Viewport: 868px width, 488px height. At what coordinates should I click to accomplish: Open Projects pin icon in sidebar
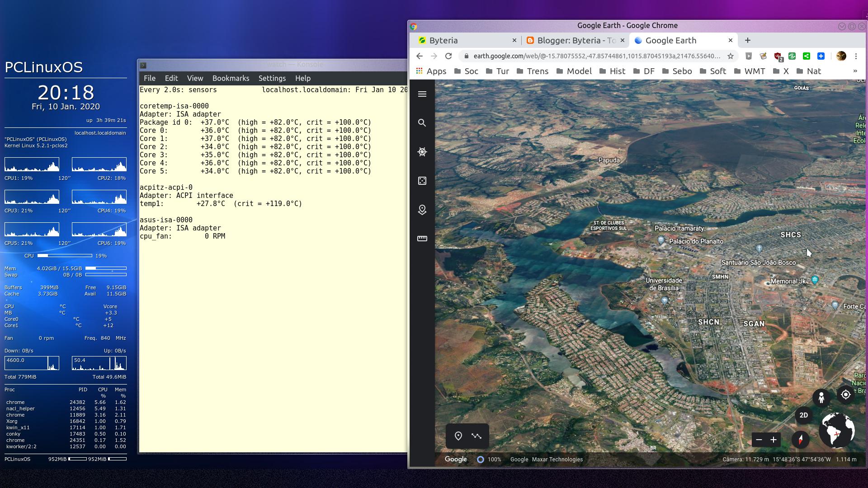[422, 210]
